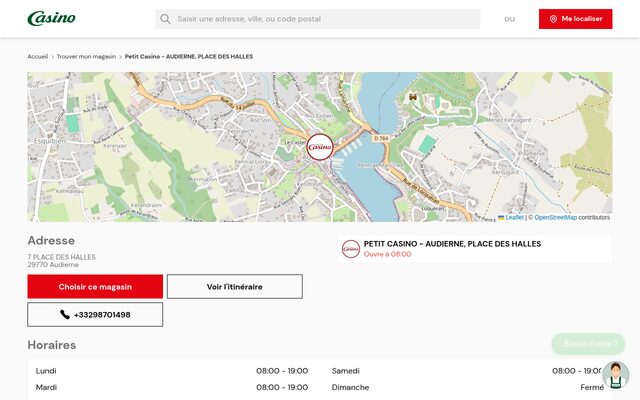Click the Horaires section heading
The height and width of the screenshot is (400, 640).
click(x=52, y=345)
